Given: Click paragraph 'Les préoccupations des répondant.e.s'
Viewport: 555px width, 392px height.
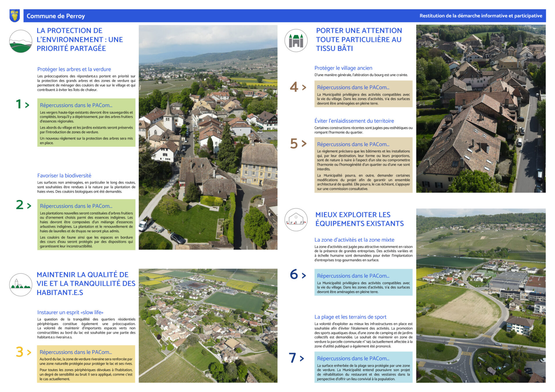Looking at the screenshot, I should click(86, 83).
